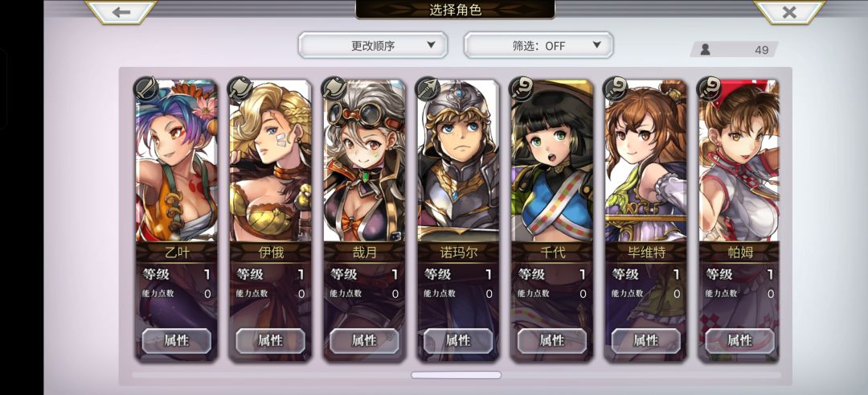The height and width of the screenshot is (395, 868).
Task: Click the staff class icon on 千代's card
Action: coord(522,88)
